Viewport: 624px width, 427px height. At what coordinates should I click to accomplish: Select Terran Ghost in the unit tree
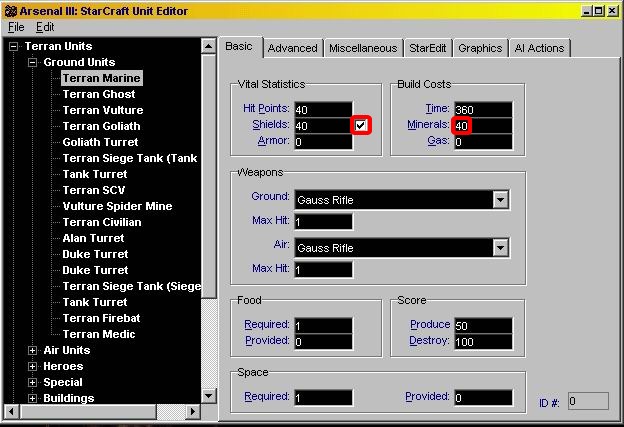[x=99, y=94]
